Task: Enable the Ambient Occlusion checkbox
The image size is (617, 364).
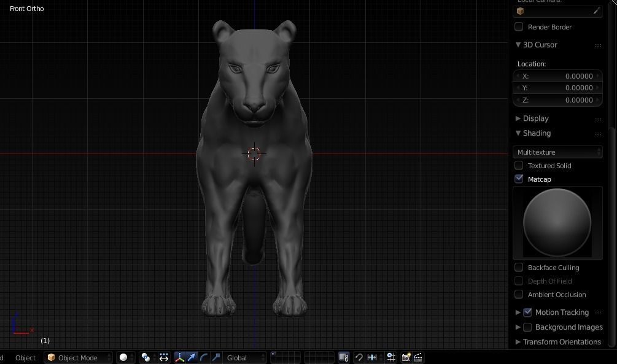Action: click(519, 294)
